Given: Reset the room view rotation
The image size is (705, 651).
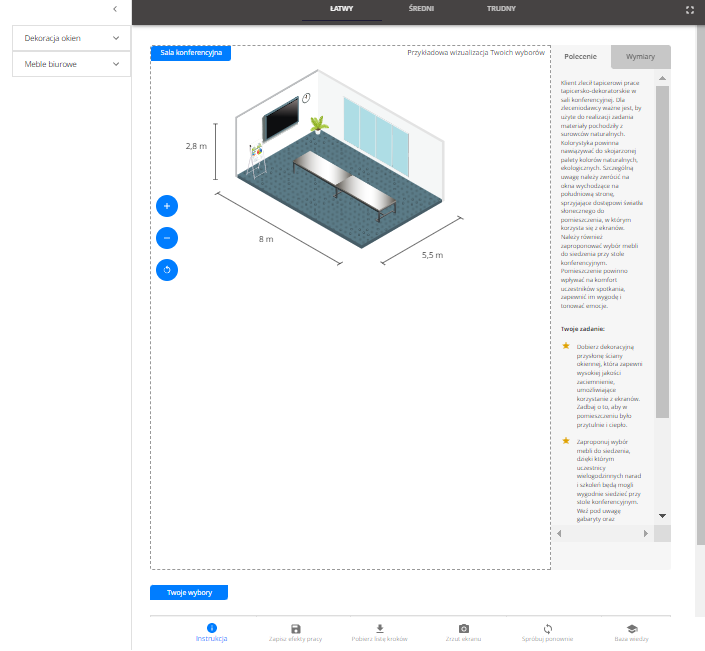Looking at the screenshot, I should pyautogui.click(x=167, y=270).
